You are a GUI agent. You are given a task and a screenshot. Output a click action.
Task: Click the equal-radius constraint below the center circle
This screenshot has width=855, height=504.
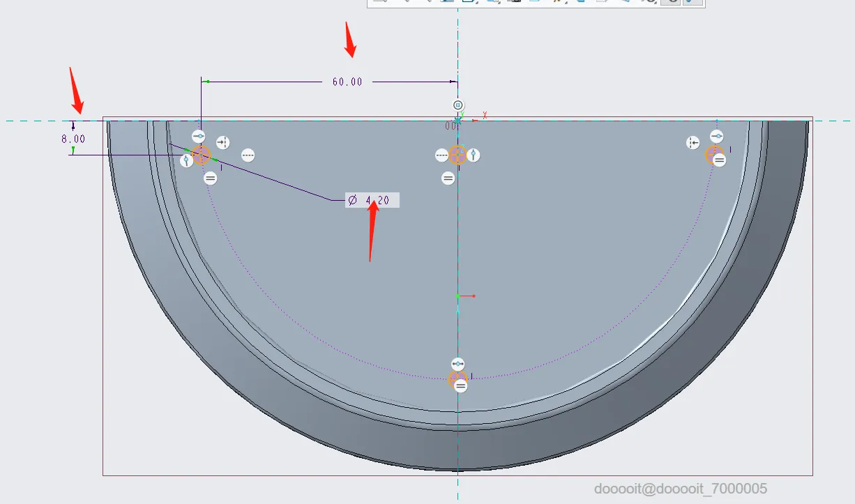(448, 178)
